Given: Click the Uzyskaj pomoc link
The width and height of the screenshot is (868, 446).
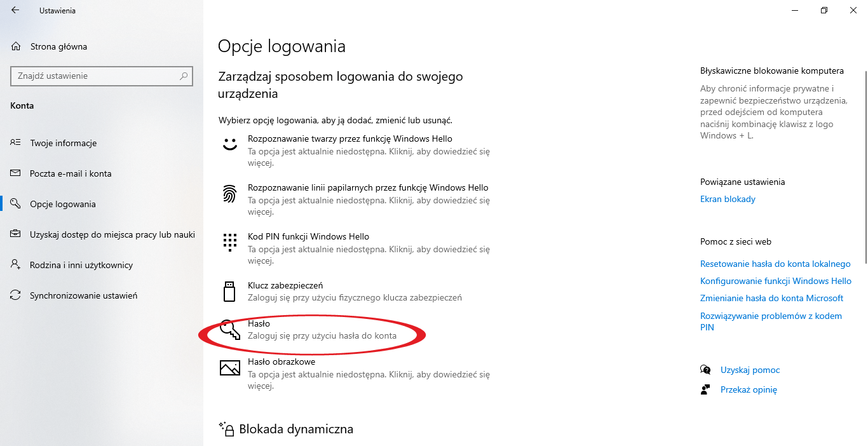Looking at the screenshot, I should tap(750, 370).
